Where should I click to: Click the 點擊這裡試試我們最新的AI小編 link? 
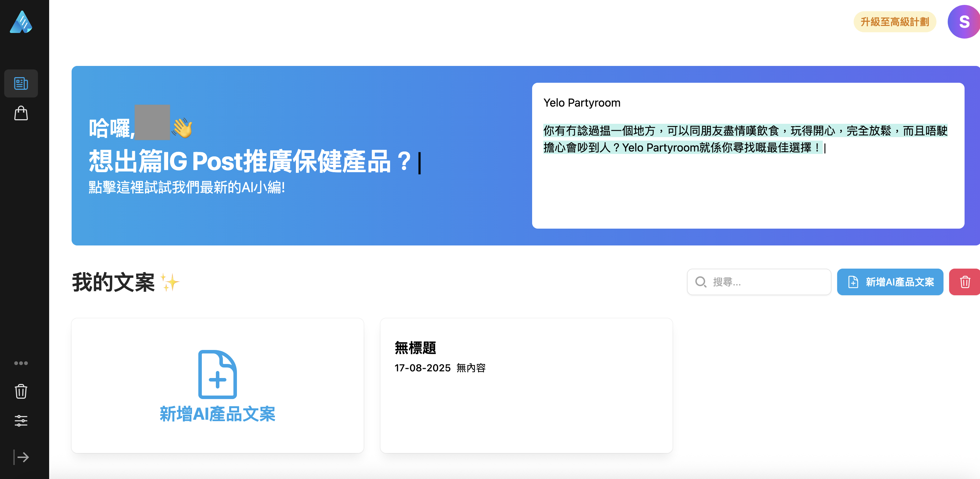click(187, 187)
